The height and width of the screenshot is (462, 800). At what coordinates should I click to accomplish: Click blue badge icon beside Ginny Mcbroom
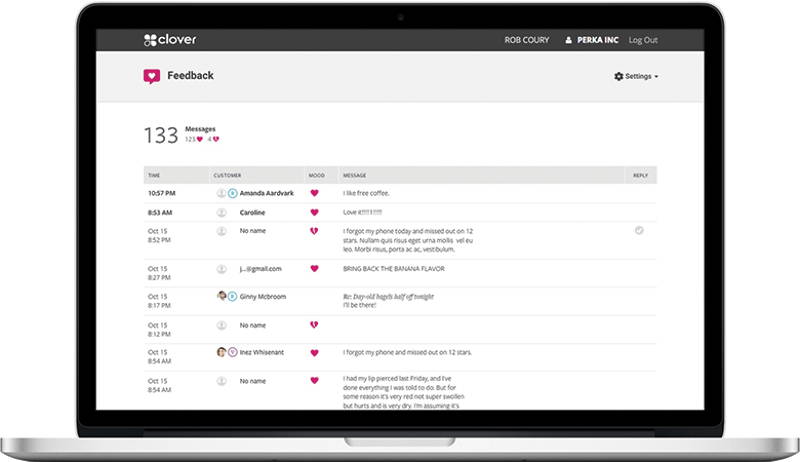[x=233, y=296]
